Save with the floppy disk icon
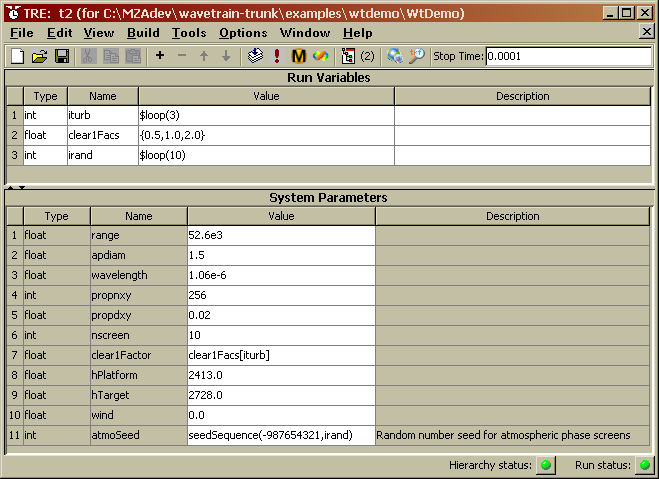This screenshot has width=659, height=479. tap(62, 56)
